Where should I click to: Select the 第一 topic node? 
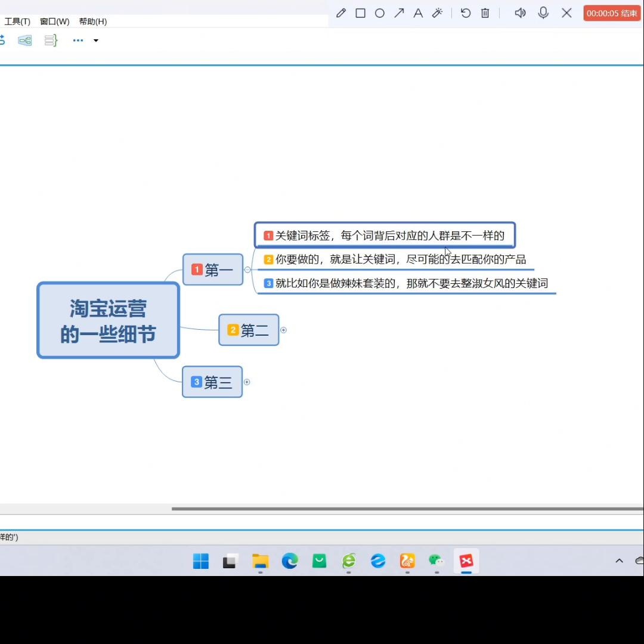pyautogui.click(x=213, y=270)
